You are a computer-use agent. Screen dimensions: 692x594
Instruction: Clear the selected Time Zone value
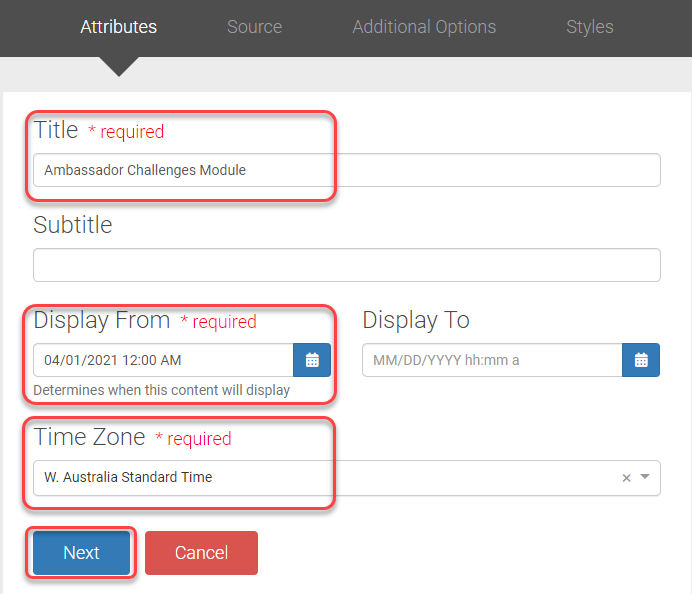click(626, 478)
